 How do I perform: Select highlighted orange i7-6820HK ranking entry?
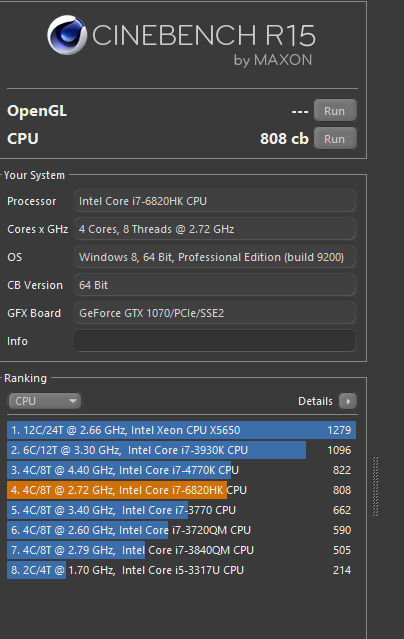[x=181, y=490]
